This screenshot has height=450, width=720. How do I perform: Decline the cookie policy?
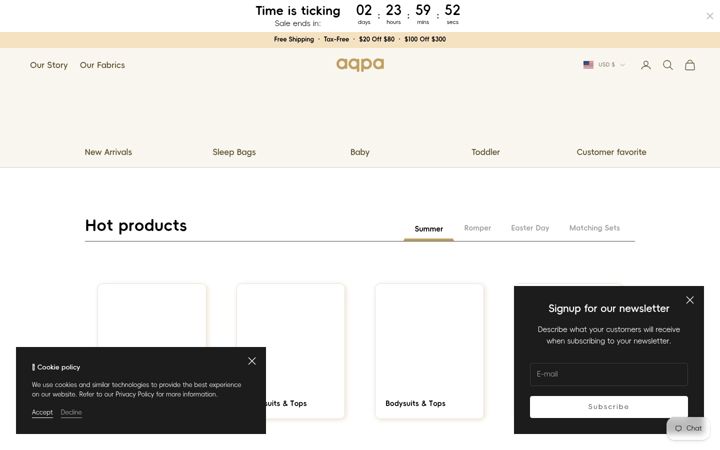[x=71, y=412]
